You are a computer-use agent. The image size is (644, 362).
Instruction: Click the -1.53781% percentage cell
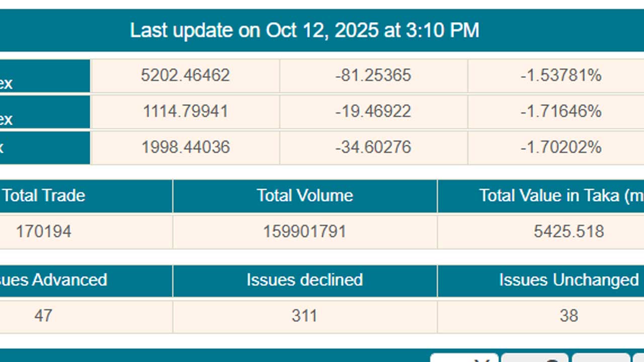(561, 75)
